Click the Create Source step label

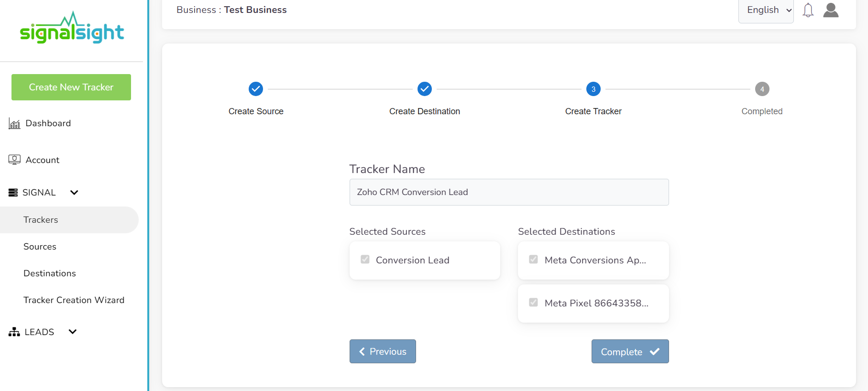[x=256, y=111]
